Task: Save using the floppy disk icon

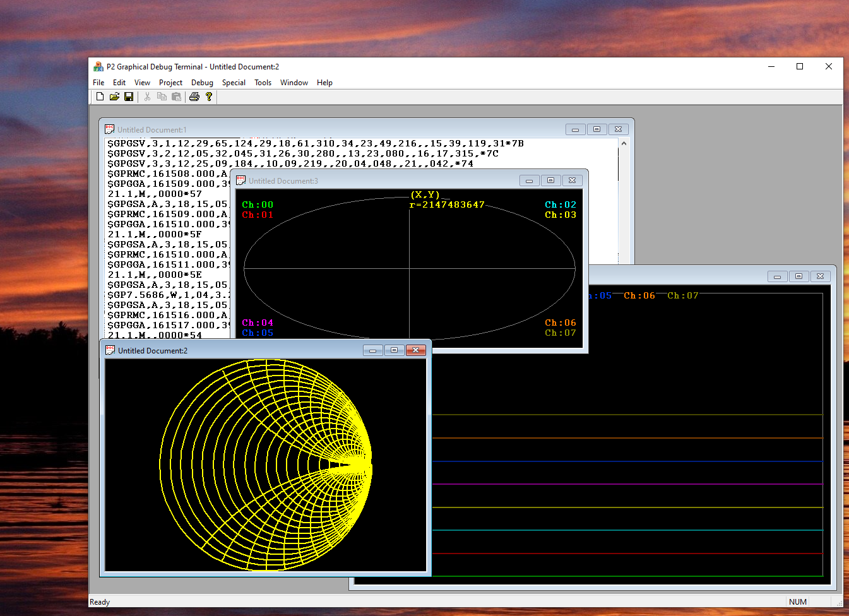Action: tap(129, 97)
